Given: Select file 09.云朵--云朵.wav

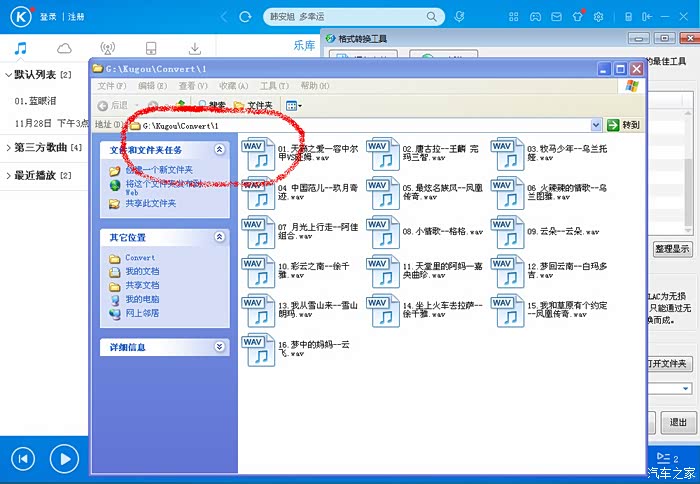Looking at the screenshot, I should coord(545,231).
